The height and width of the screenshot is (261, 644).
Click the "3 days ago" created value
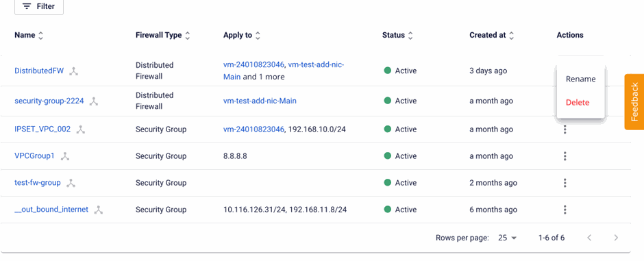point(488,71)
